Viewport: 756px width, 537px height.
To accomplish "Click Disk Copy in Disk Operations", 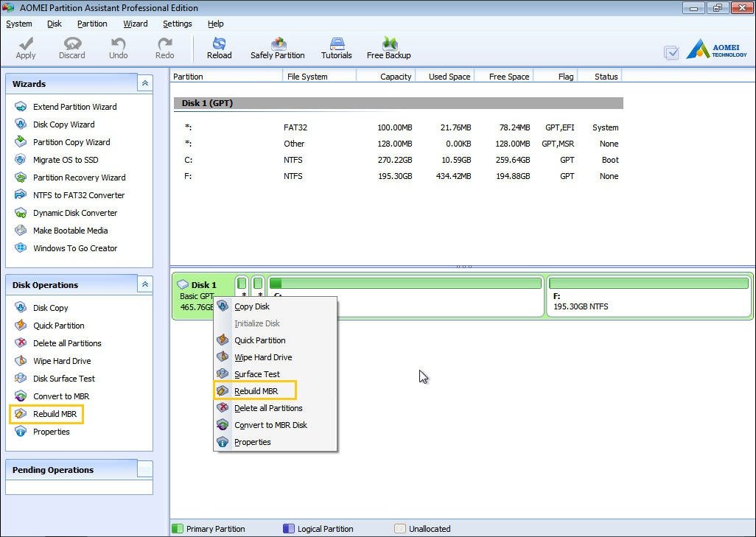I will coord(41,308).
